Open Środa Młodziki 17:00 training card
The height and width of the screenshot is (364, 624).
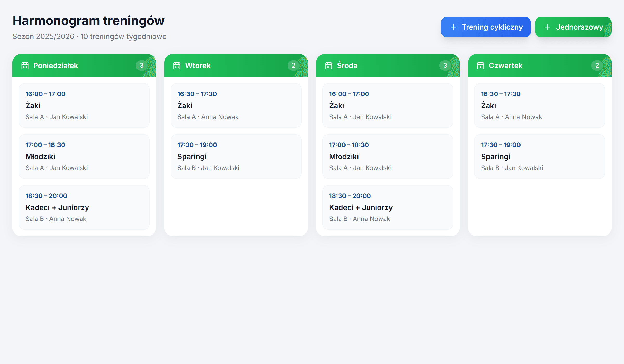388,157
